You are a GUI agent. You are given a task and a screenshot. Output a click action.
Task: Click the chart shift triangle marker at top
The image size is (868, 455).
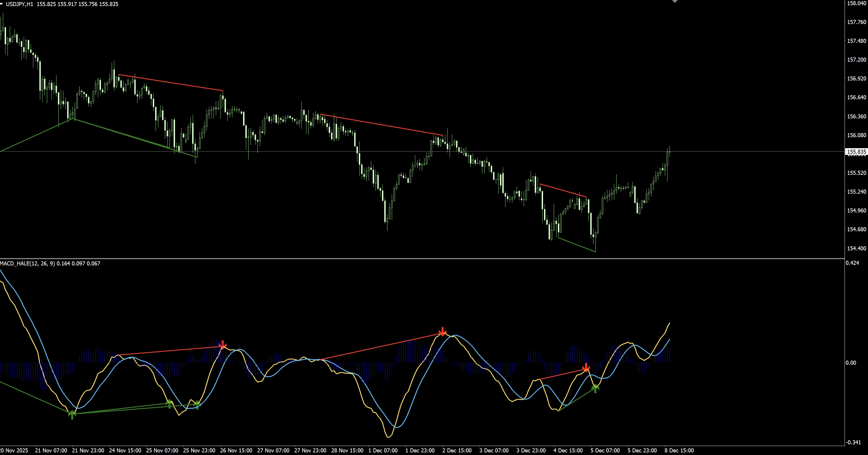pos(675,1)
